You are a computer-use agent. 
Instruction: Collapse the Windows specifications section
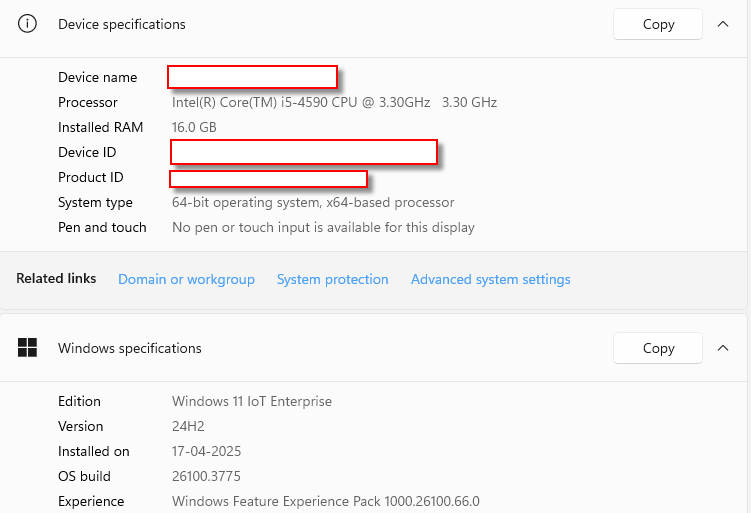(723, 348)
